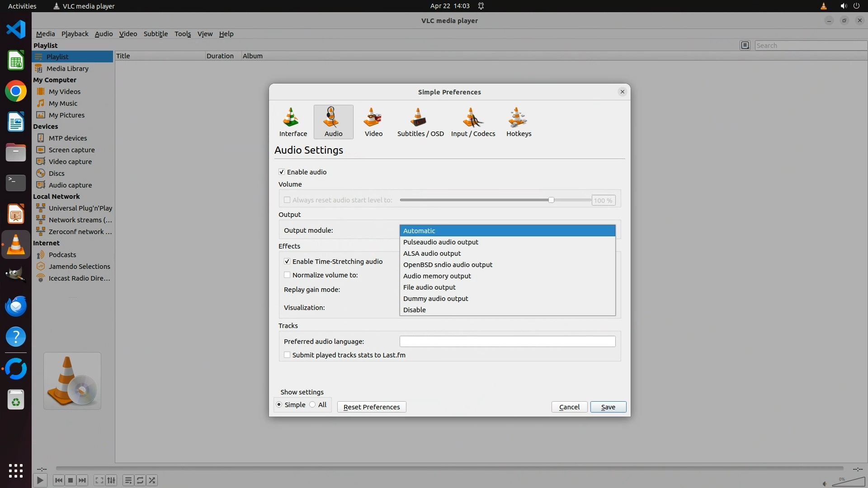
Task: Select ALSA audio output option
Action: (x=432, y=253)
